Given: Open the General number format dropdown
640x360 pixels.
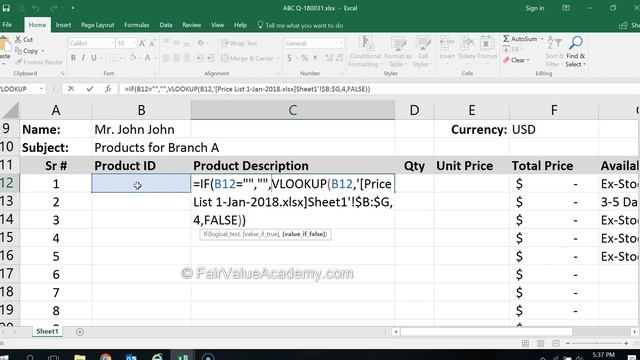Looking at the screenshot, I should click(x=341, y=43).
